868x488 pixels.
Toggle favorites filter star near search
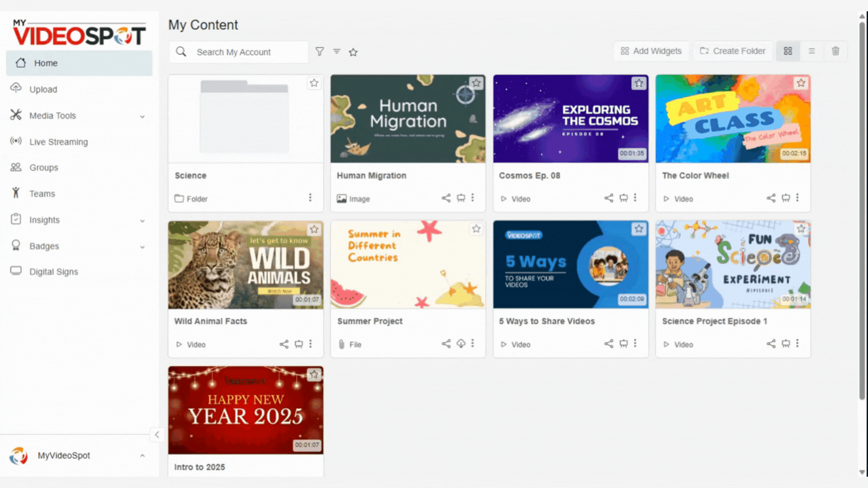[353, 52]
